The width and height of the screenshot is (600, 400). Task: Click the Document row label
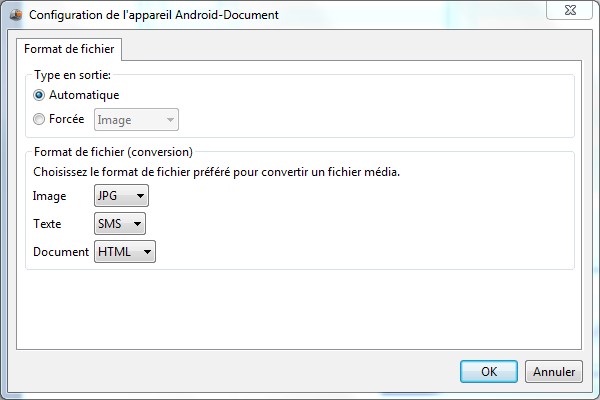pos(61,252)
